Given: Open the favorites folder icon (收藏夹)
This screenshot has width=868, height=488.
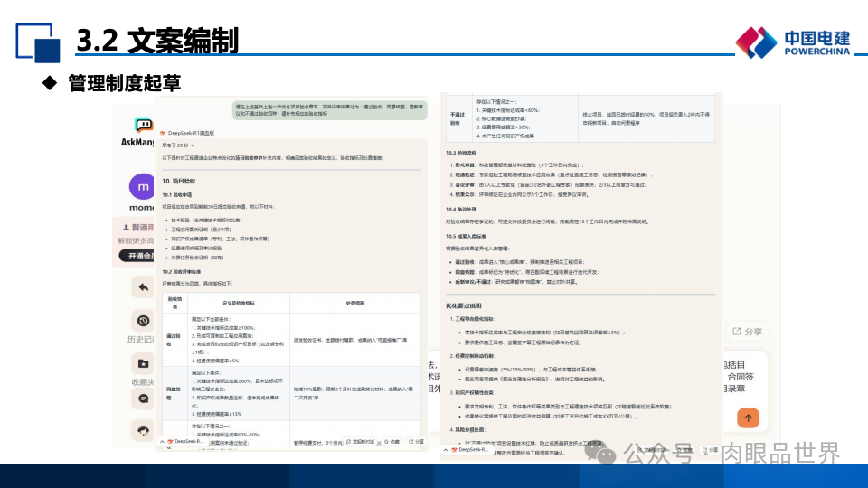Looking at the screenshot, I should pyautogui.click(x=144, y=363).
